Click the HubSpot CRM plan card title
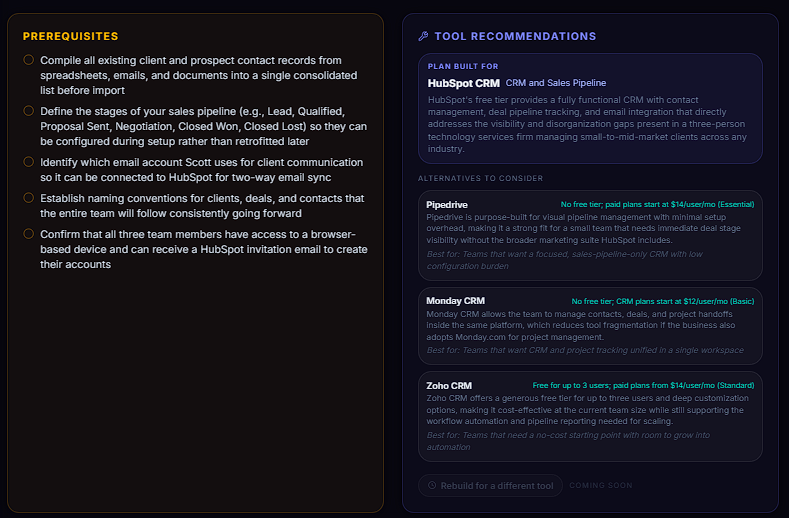The image size is (789, 518). point(463,83)
